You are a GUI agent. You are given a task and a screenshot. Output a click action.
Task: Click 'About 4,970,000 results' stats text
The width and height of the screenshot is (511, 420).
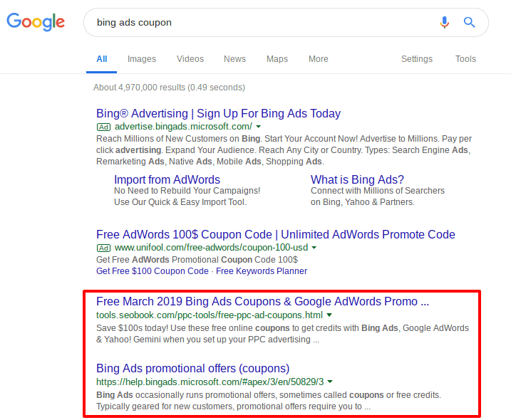click(x=169, y=88)
